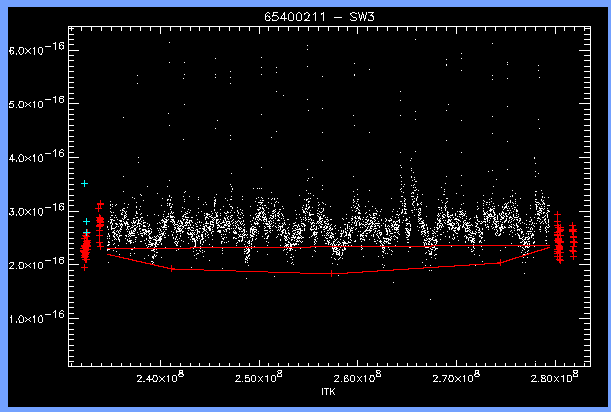The image size is (611, 412).
Task: Select the red plus on lower curve near 2.40x10^8
Action: [172, 268]
